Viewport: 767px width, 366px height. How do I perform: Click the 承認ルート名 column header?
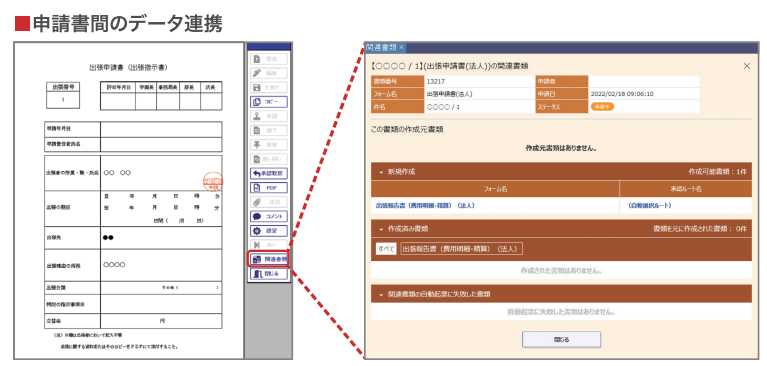point(685,189)
